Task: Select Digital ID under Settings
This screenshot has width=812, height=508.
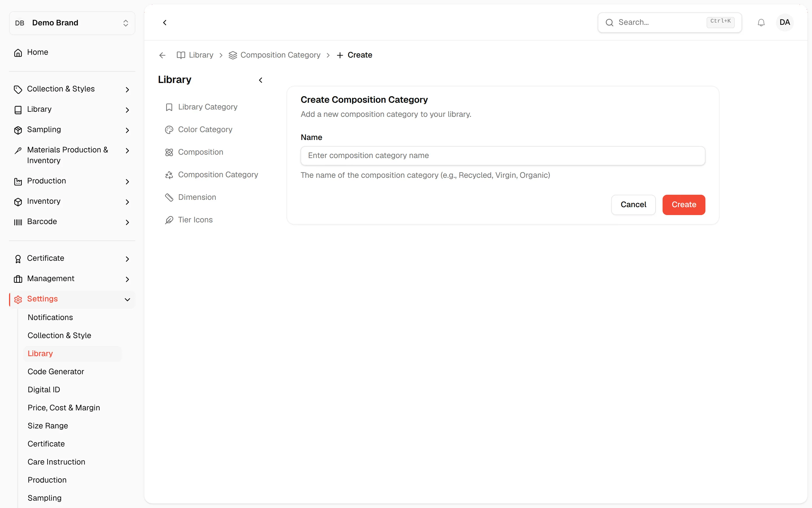Action: point(44,389)
